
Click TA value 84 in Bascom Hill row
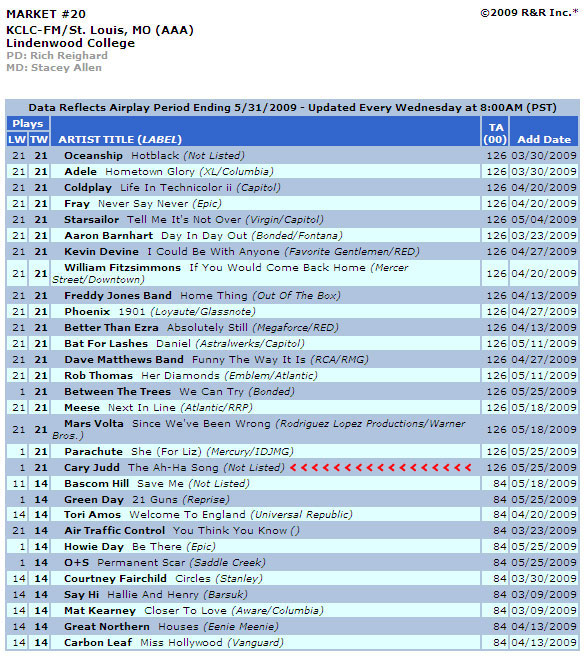point(500,483)
